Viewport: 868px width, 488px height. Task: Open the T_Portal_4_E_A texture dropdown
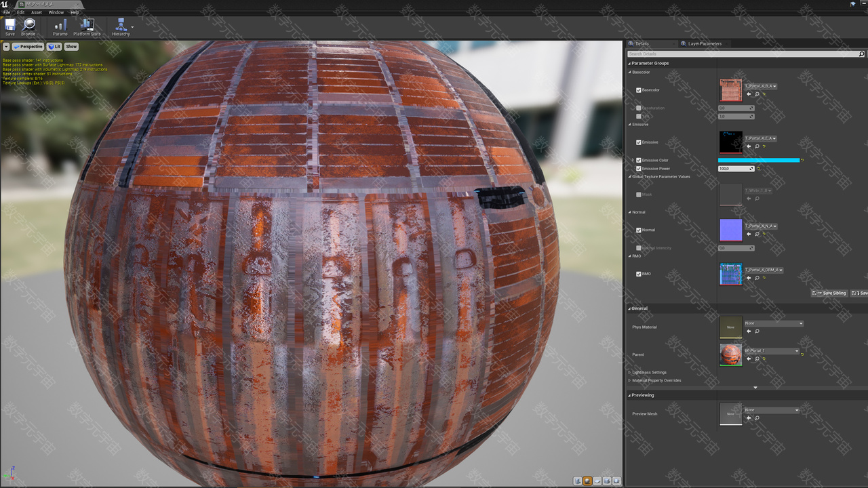[x=761, y=138]
